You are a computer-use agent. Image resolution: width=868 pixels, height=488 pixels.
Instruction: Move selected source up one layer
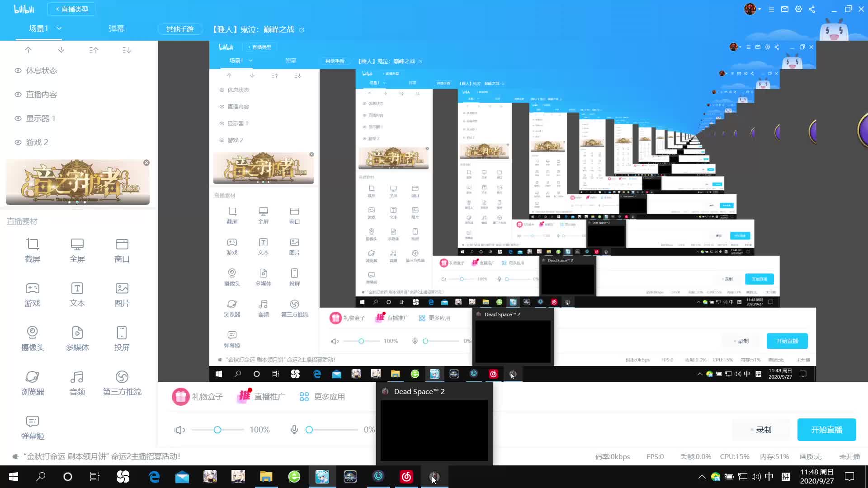point(28,50)
